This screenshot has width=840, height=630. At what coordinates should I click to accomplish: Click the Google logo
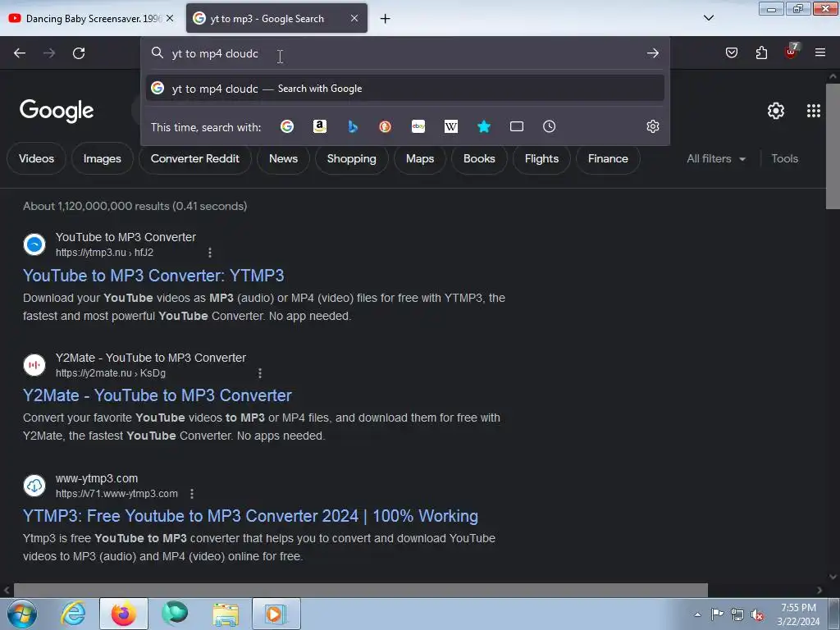pos(57,111)
